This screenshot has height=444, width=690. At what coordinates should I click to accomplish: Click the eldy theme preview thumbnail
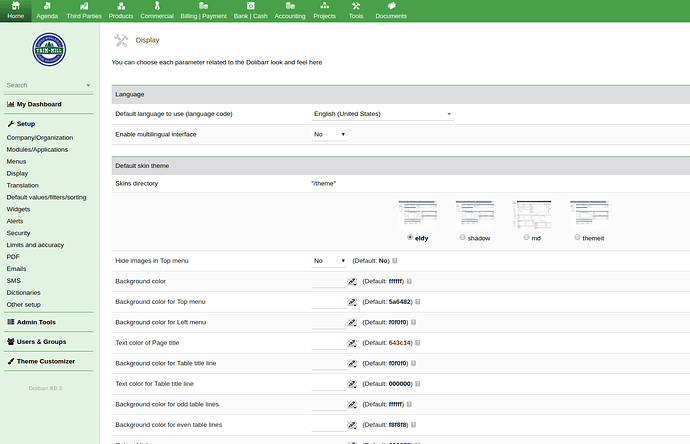tap(418, 214)
